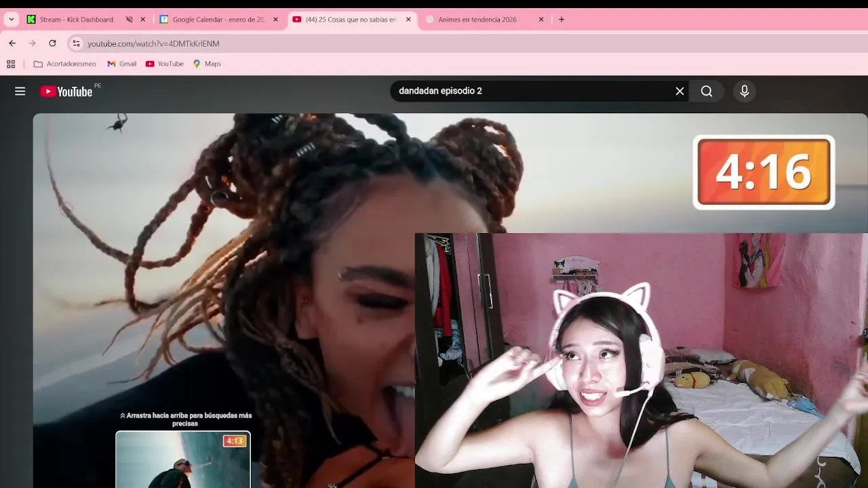868x488 pixels.
Task: Search with your voice microphone button
Action: 745,91
